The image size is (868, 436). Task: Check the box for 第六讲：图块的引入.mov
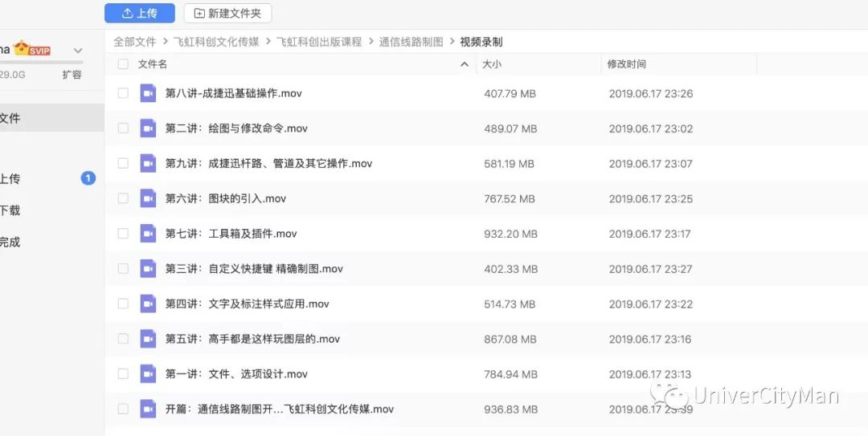(123, 198)
